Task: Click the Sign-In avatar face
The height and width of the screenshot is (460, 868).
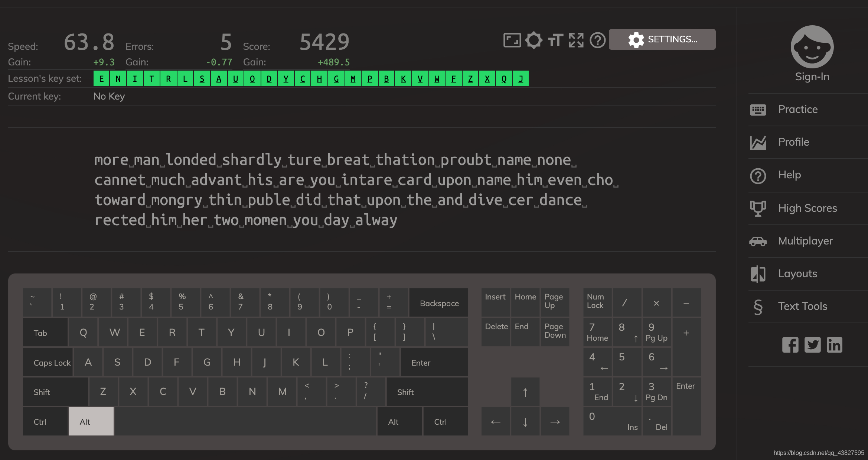Action: (812, 47)
